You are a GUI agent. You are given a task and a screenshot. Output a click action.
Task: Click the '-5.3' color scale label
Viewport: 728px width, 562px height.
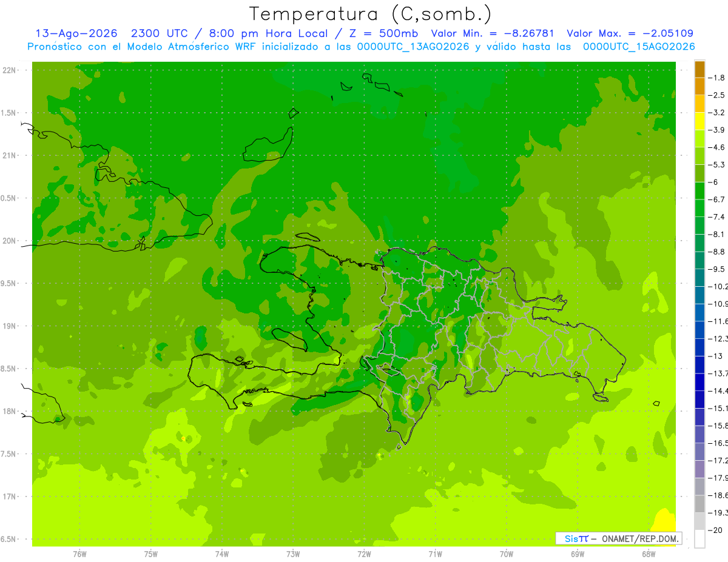click(x=717, y=164)
